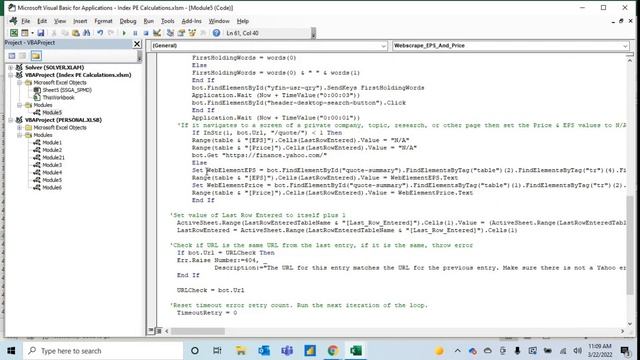This screenshot has height=360, width=640.
Task: Open Find with the binoculars icon
Action: 87,33
